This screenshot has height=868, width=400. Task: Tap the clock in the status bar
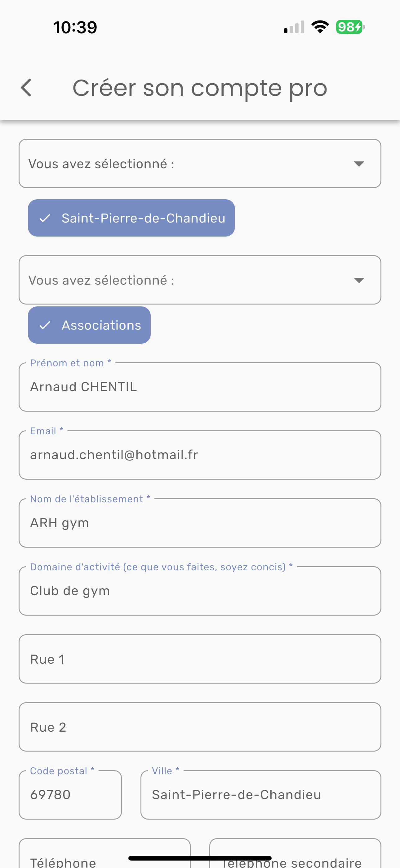pyautogui.click(x=75, y=27)
